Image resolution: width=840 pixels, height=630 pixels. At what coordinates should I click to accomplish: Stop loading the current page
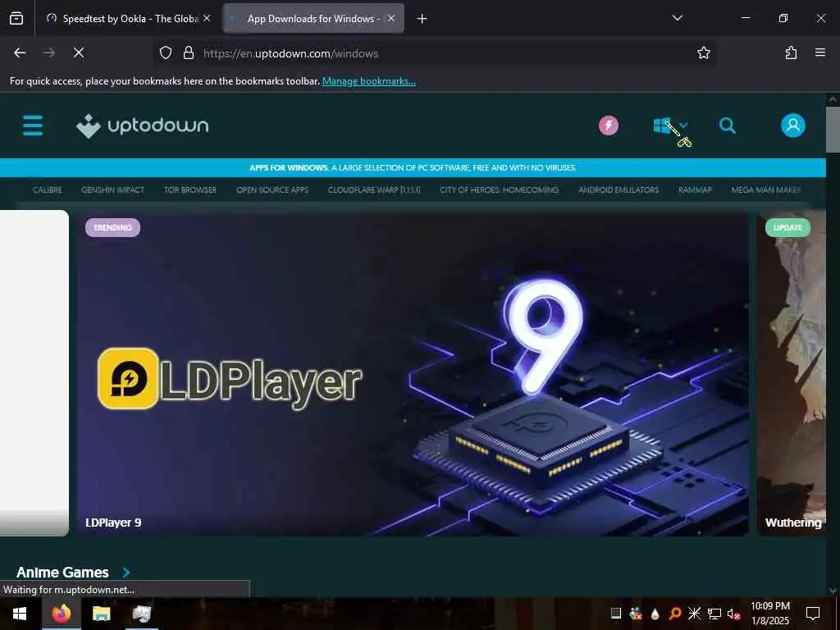tap(79, 52)
